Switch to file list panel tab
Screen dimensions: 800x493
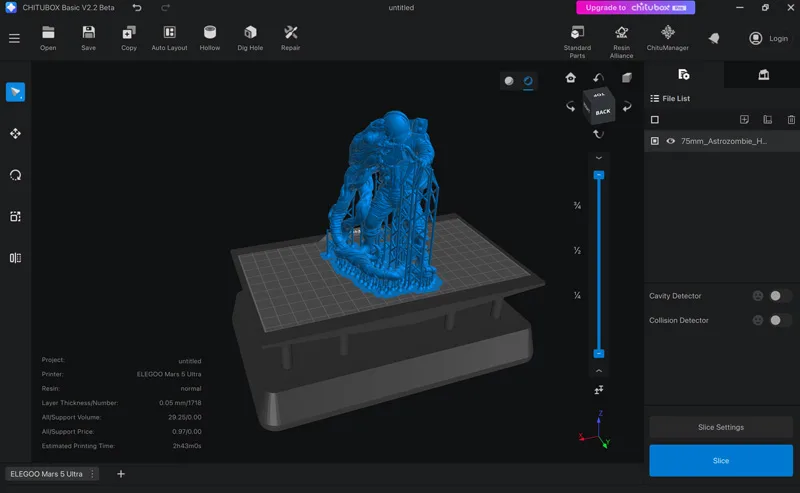pos(684,75)
